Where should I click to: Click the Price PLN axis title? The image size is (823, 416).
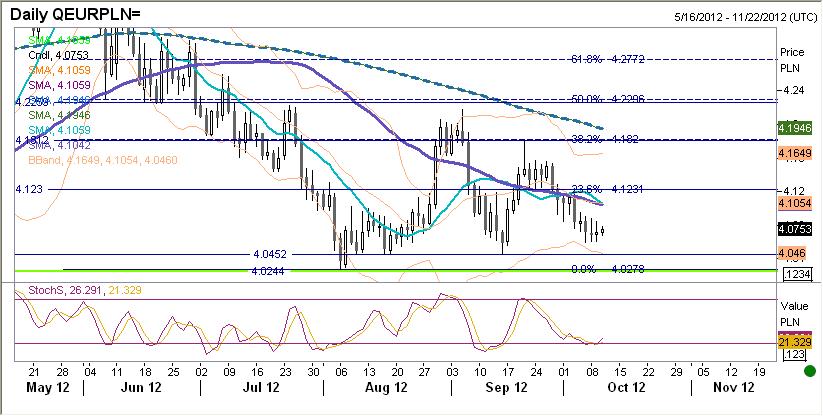(x=790, y=60)
